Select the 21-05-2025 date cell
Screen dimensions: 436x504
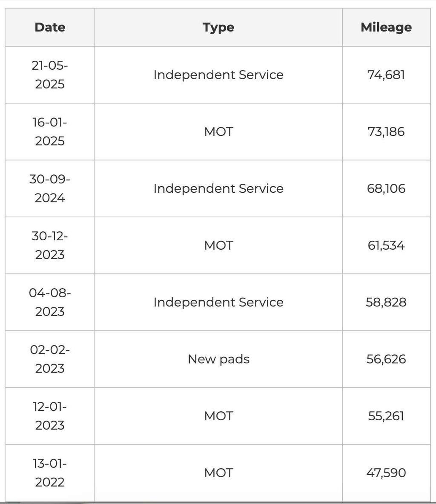click(x=50, y=74)
